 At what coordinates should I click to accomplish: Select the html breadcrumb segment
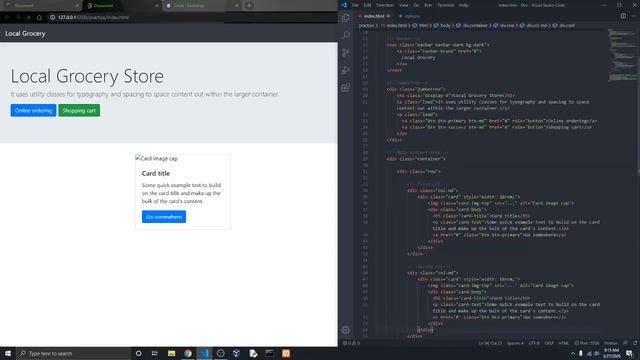423,25
